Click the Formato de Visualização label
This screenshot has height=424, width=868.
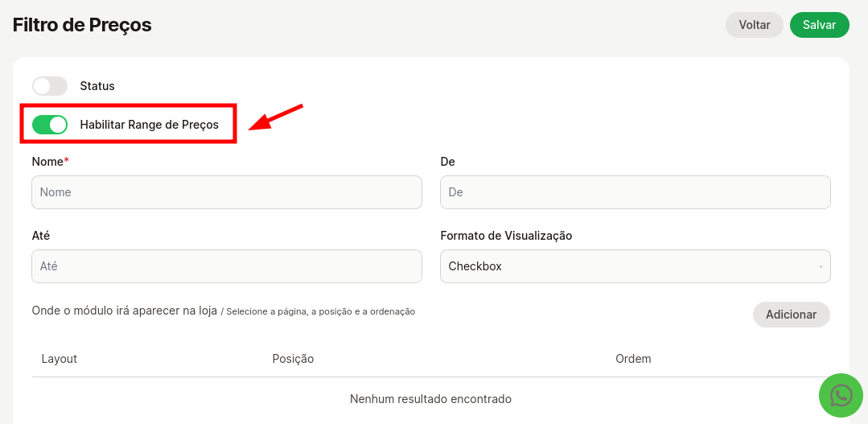coord(506,236)
